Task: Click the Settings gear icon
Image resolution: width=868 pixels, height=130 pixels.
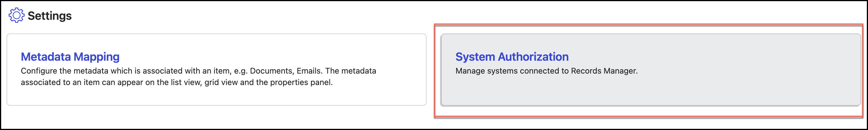Action: click(x=16, y=15)
